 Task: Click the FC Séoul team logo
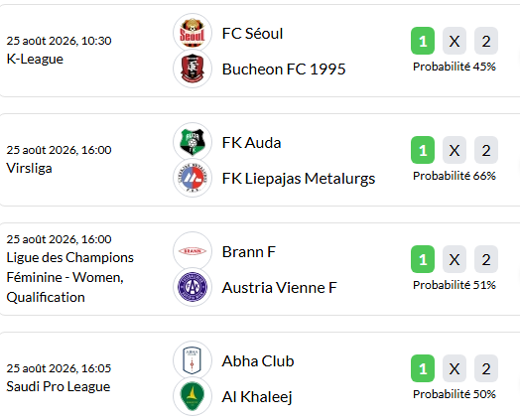pos(193,33)
